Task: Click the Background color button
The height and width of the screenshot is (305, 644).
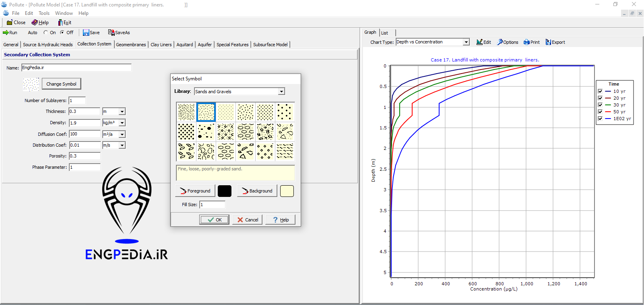Action: tap(257, 191)
